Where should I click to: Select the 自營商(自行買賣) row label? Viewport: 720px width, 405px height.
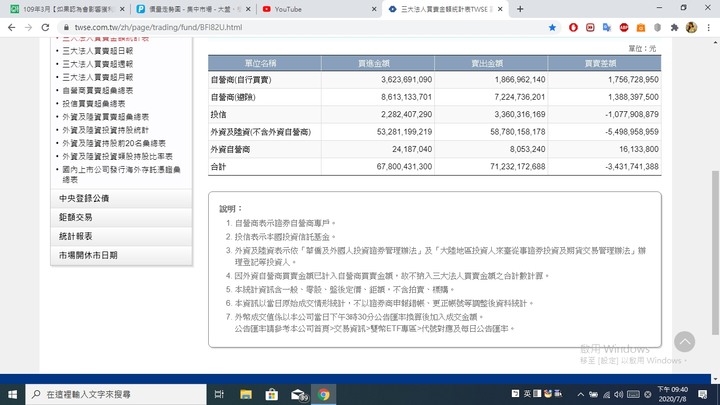(241, 80)
